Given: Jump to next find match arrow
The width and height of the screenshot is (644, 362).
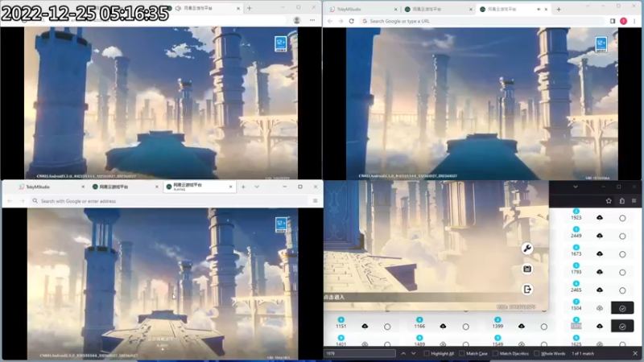Looking at the screenshot, I should (x=414, y=353).
